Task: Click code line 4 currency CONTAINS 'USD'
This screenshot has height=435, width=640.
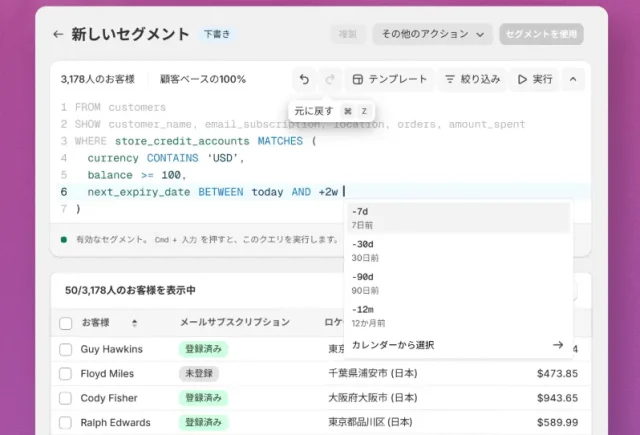Action: coord(166,158)
